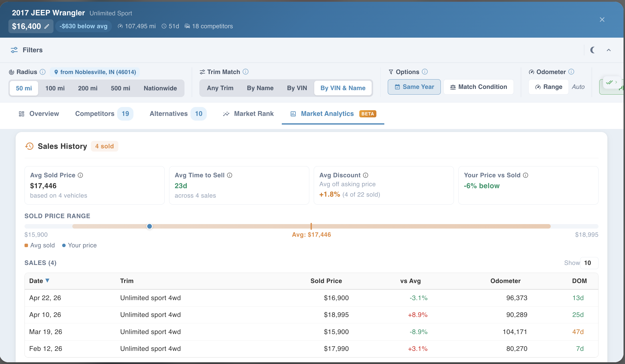Click the Filters sliders icon

tap(14, 50)
